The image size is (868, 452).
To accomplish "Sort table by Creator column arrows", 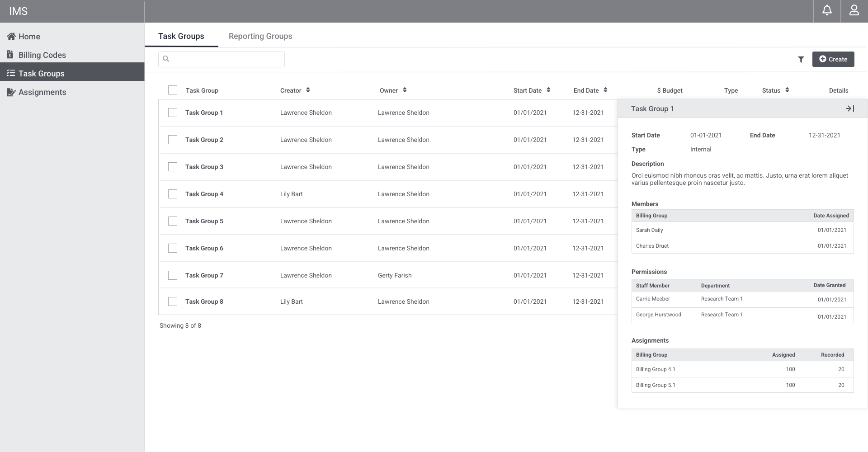I will click(x=308, y=90).
